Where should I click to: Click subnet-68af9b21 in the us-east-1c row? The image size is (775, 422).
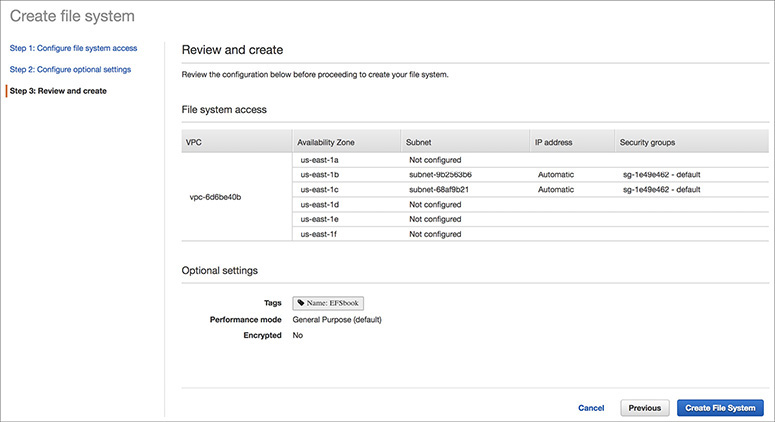(x=440, y=189)
